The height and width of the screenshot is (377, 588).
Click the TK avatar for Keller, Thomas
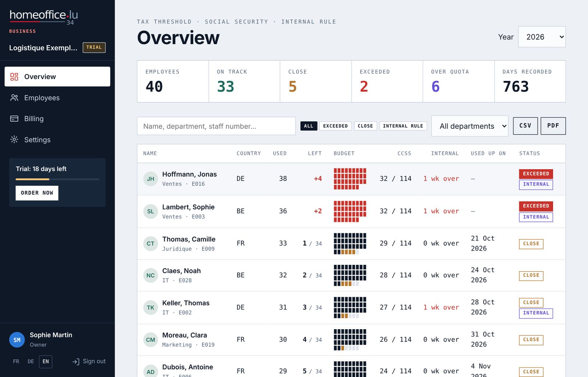[x=150, y=307]
